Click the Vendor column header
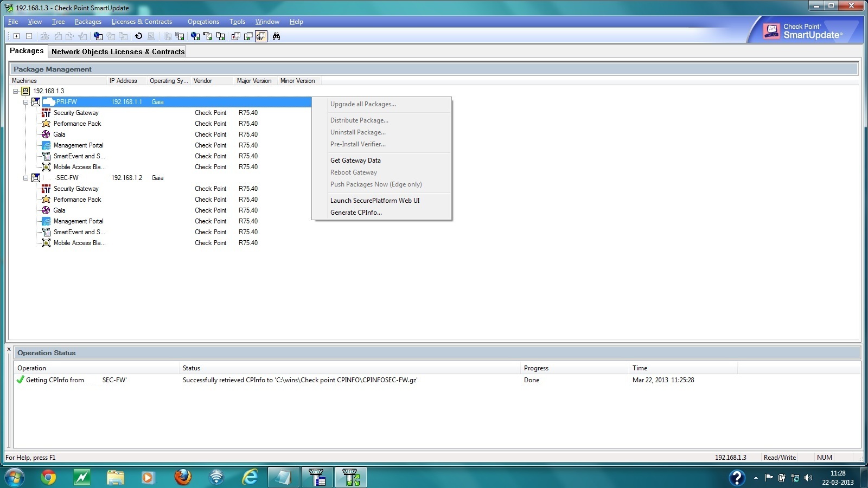Viewport: 868px width, 488px height. pyautogui.click(x=212, y=81)
